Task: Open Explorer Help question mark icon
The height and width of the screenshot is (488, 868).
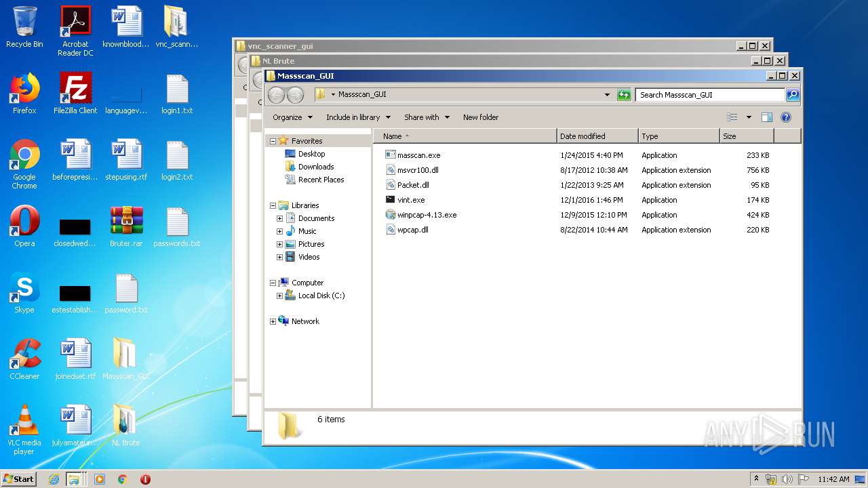Action: (x=786, y=117)
